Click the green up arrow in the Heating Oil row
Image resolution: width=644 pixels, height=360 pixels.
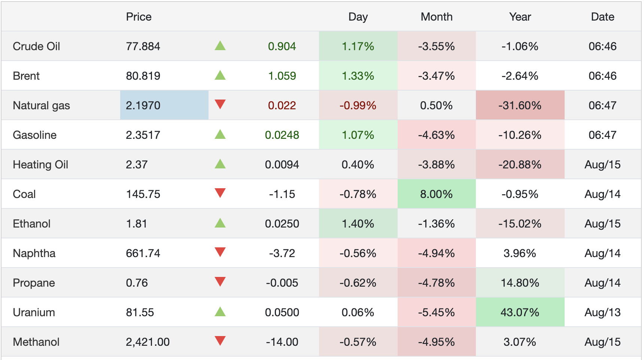tap(220, 164)
